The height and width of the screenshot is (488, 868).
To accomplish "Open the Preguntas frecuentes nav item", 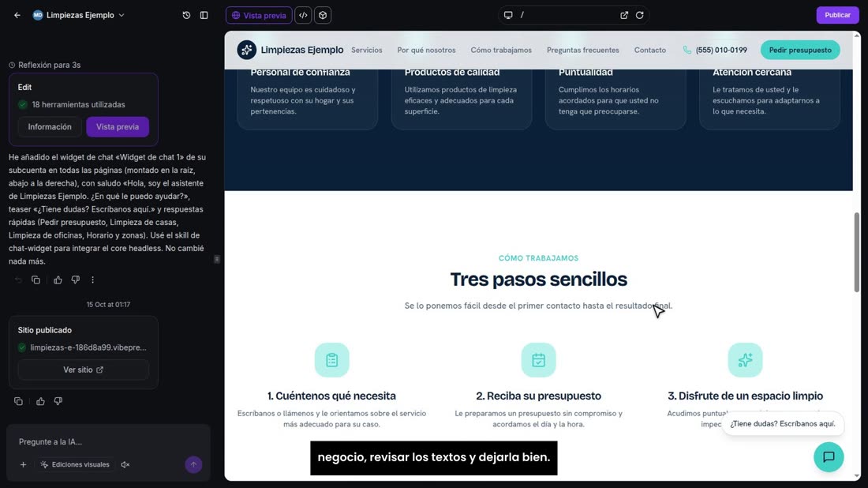I will click(583, 50).
